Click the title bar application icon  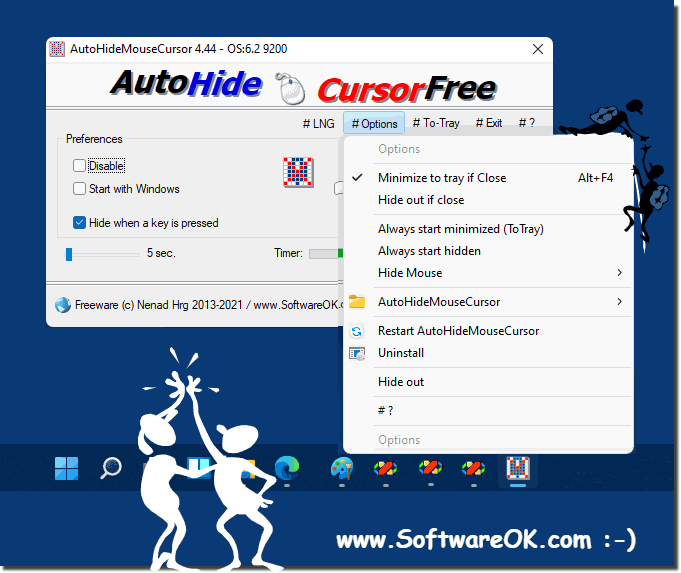coord(57,49)
